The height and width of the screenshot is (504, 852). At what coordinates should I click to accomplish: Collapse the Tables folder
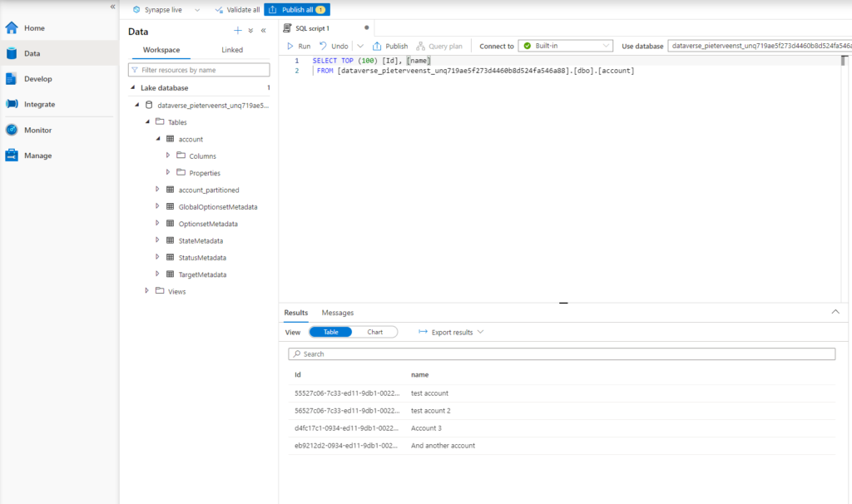click(147, 121)
